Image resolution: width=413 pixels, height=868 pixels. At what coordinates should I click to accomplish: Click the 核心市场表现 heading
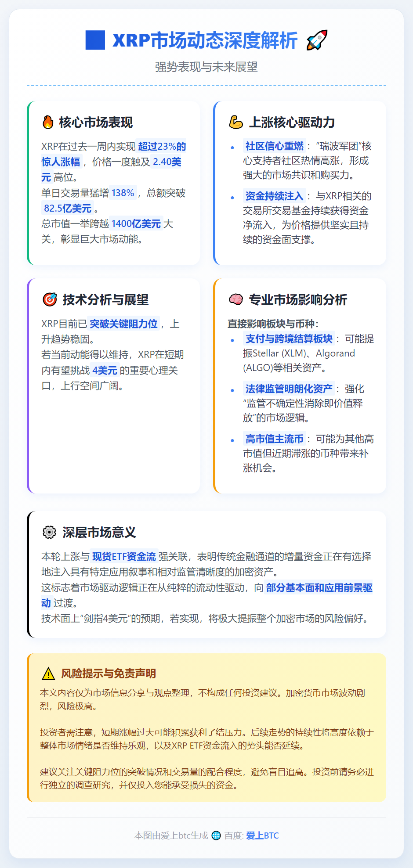tap(96, 122)
